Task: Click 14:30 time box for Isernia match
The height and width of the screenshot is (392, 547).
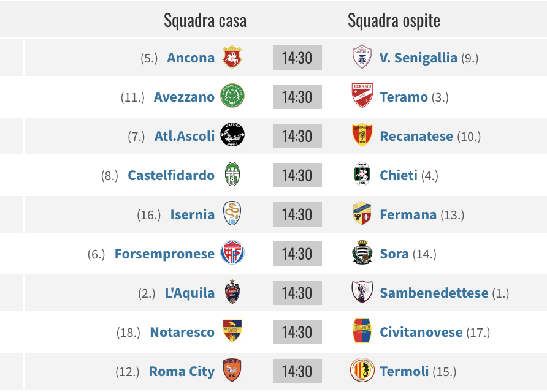Action: (297, 214)
